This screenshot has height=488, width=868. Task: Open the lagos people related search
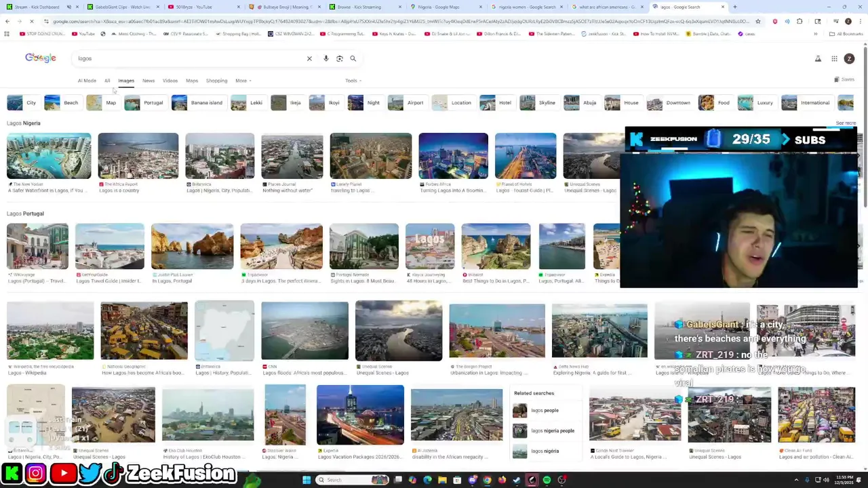tap(545, 411)
